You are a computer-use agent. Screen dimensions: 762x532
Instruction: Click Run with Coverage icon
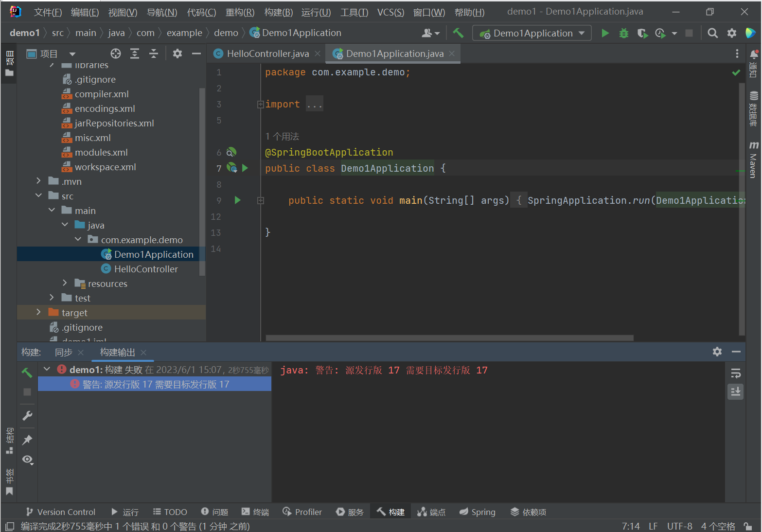coord(642,33)
